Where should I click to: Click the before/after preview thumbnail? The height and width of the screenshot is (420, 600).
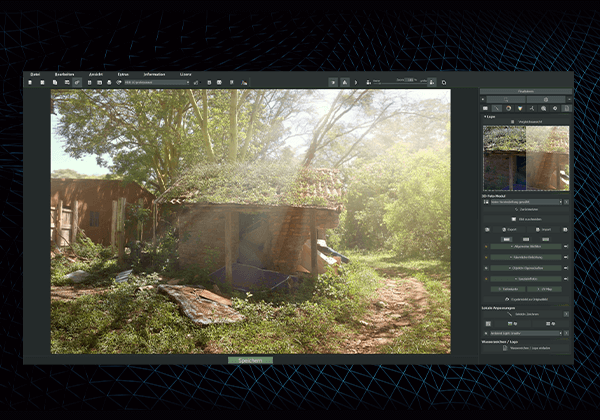pos(525,158)
